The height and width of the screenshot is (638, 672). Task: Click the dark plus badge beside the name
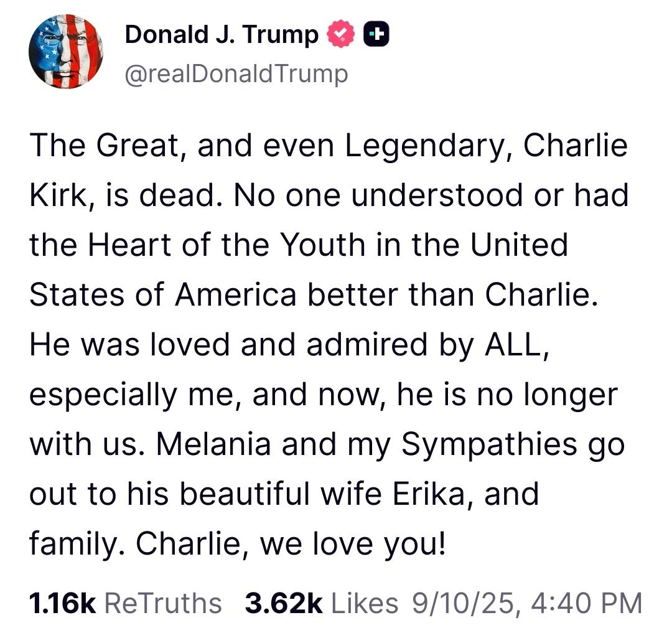[377, 35]
